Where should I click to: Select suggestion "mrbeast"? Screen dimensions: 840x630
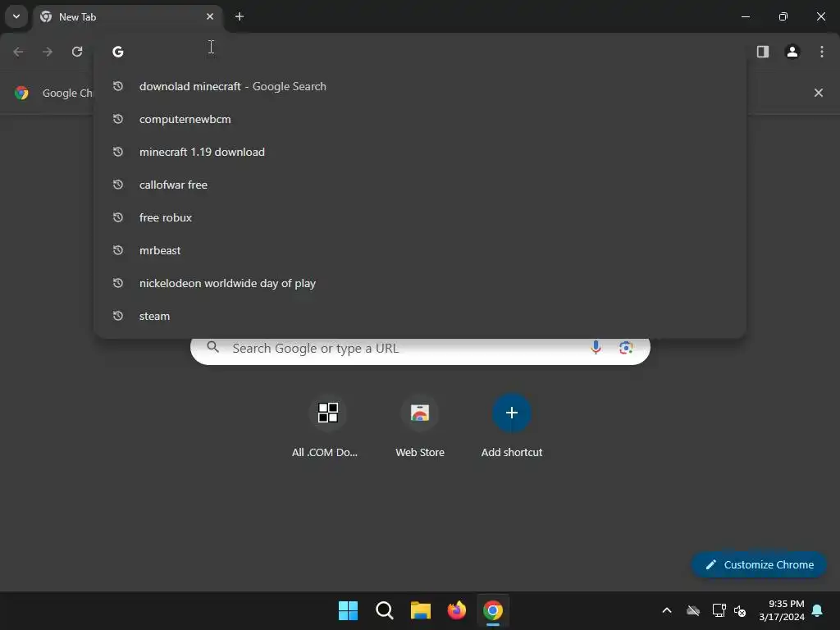pos(420,250)
